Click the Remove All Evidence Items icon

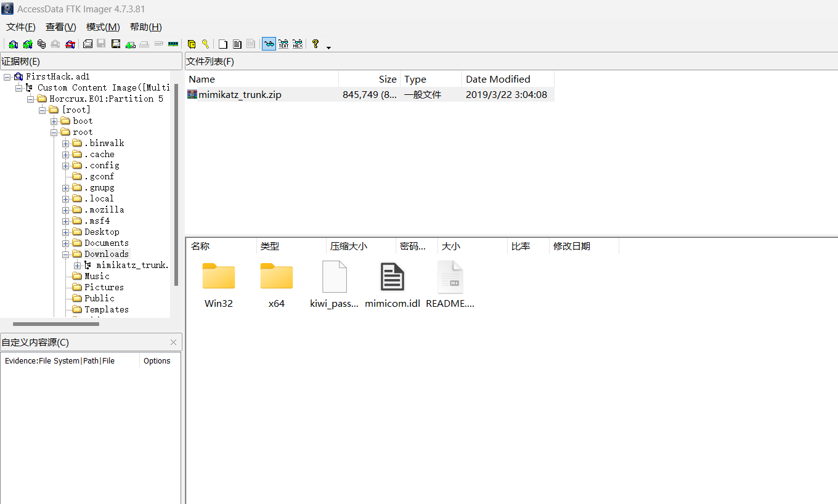pyautogui.click(x=70, y=44)
